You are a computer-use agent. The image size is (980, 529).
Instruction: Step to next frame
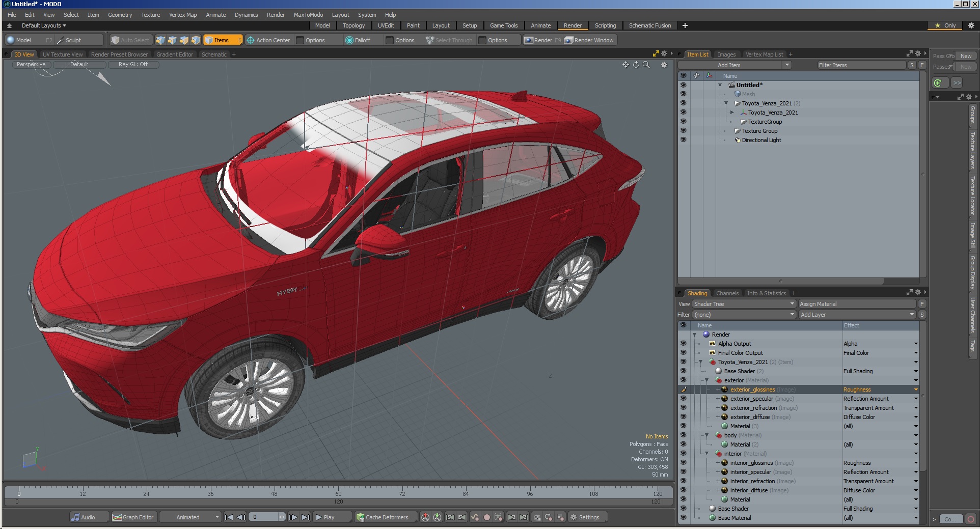[293, 517]
